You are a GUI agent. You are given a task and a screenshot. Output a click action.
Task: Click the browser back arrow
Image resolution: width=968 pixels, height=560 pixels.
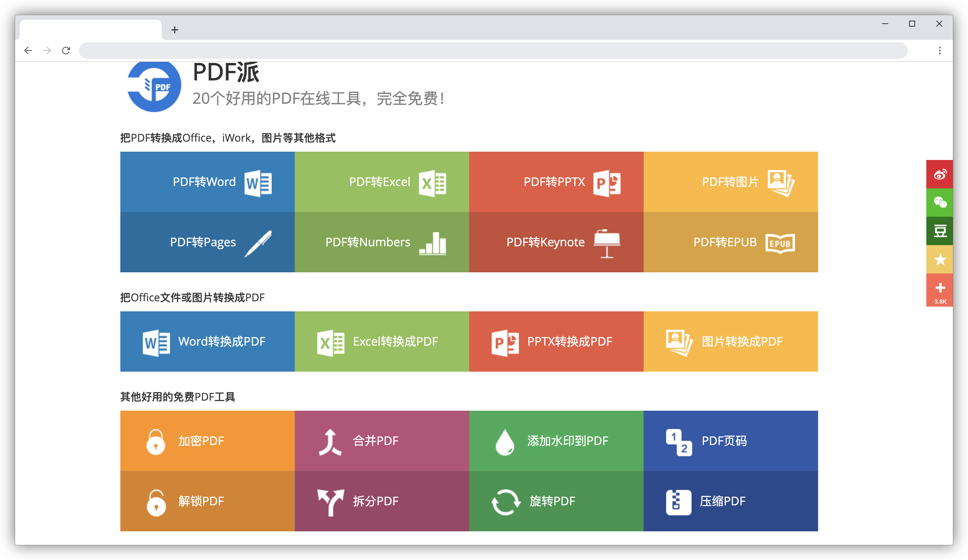28,51
